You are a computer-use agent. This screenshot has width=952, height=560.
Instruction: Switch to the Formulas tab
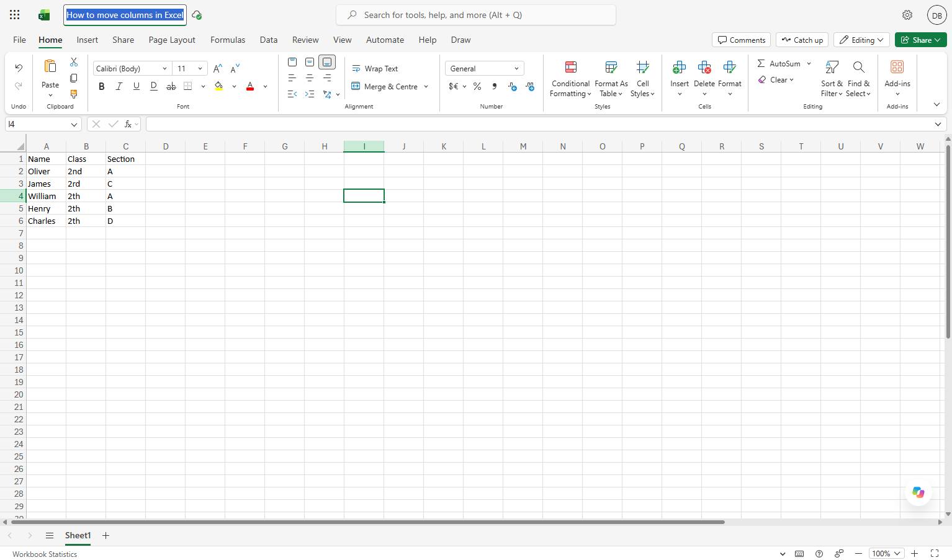[x=228, y=40]
